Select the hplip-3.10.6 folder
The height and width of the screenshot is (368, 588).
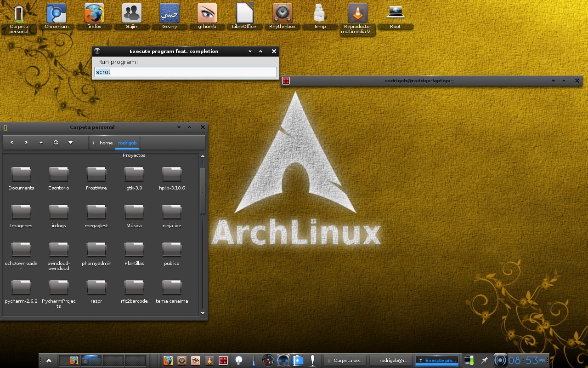pyautogui.click(x=172, y=178)
